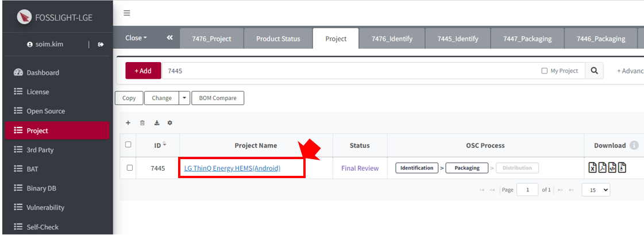Image resolution: width=644 pixels, height=235 pixels.
Task: Click the plus add-row icon above table
Action: click(x=128, y=123)
